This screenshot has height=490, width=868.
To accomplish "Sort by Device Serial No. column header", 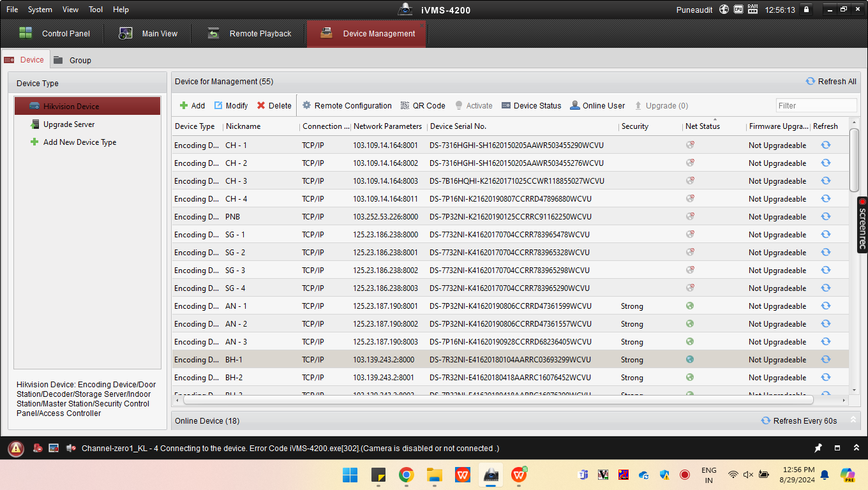I will [x=458, y=126].
